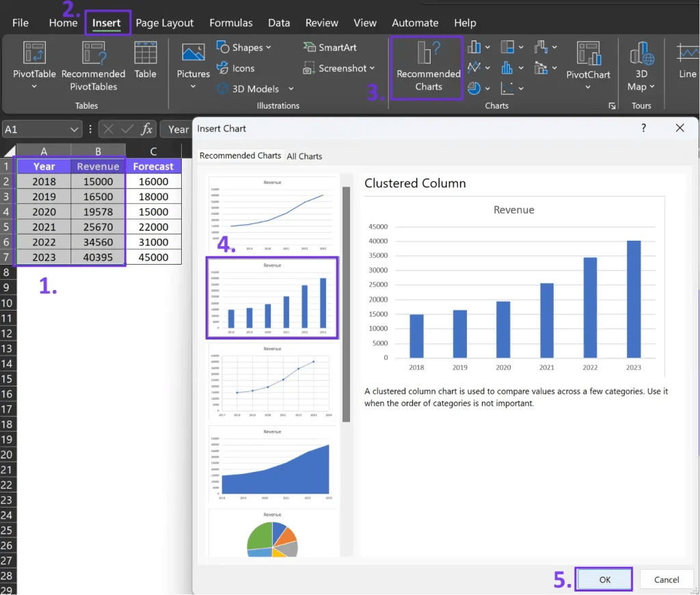This screenshot has width=700, height=595.
Task: Insert a scatter chart
Action: coord(507,87)
